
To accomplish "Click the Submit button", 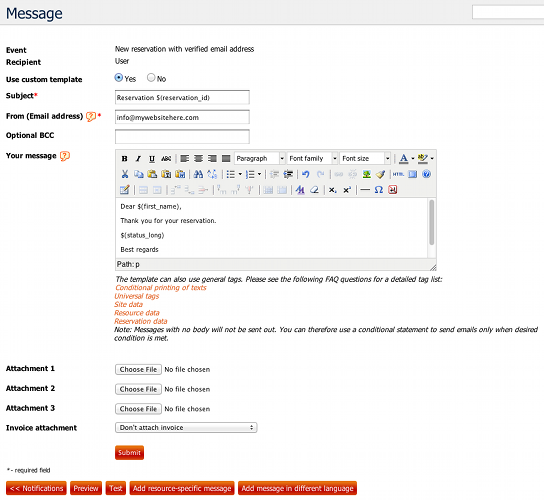I will (129, 452).
